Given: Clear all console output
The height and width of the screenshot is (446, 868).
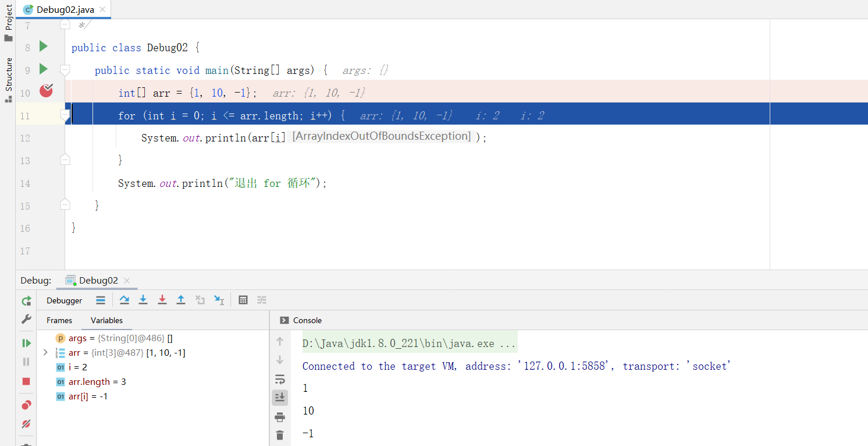Looking at the screenshot, I should click(280, 435).
